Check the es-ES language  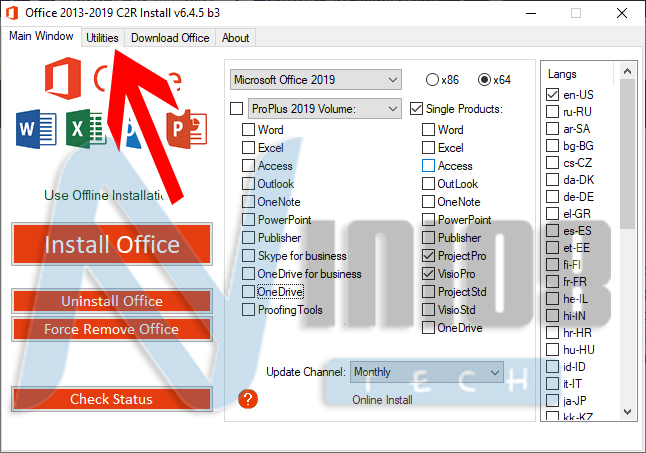click(552, 231)
